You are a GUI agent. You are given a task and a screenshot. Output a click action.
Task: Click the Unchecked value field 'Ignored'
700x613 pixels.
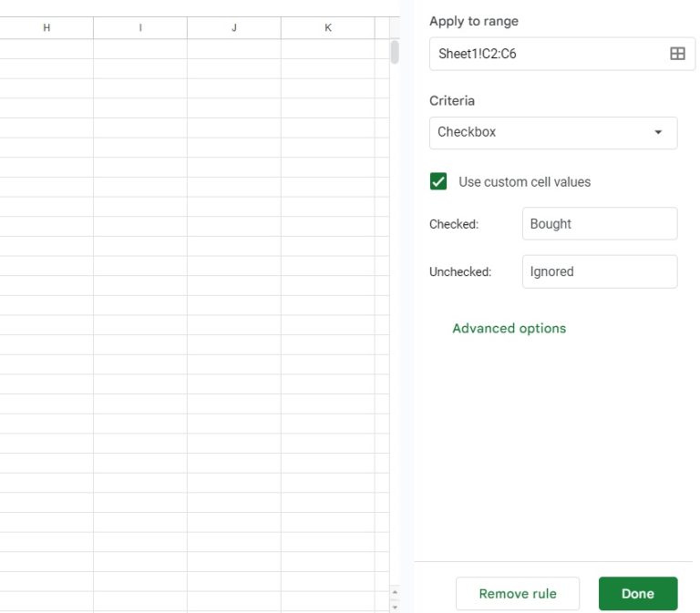click(600, 271)
